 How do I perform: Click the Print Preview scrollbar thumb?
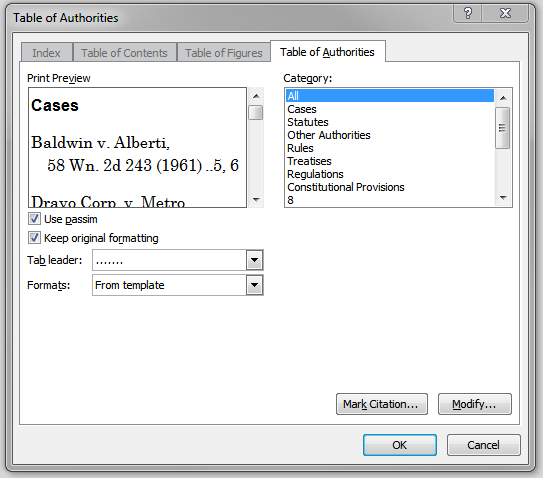[256, 113]
